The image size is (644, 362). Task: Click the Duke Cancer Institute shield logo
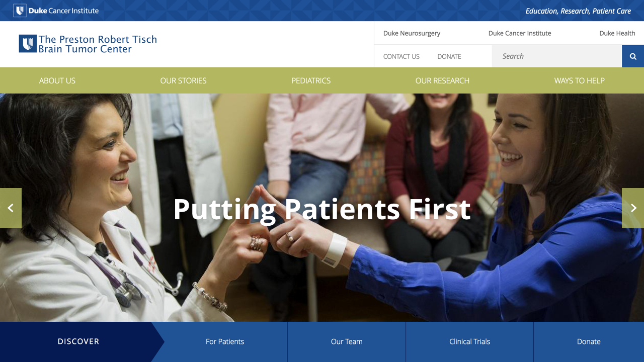click(x=20, y=11)
